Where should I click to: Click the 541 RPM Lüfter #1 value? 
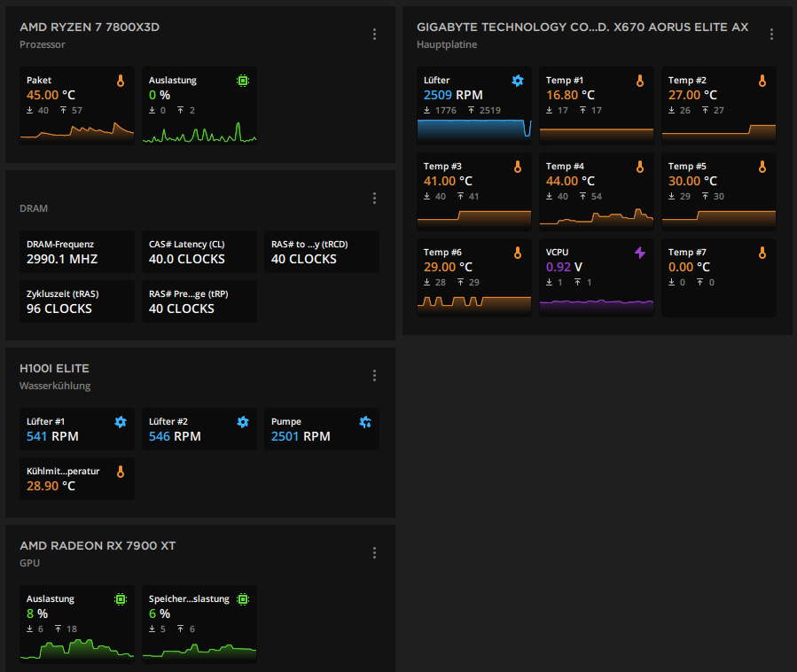coord(52,436)
